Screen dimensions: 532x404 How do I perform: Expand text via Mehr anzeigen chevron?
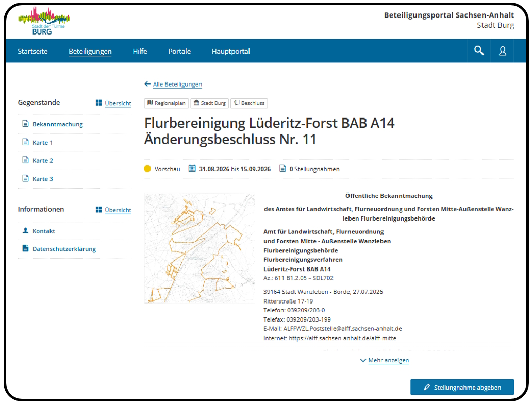pyautogui.click(x=363, y=360)
